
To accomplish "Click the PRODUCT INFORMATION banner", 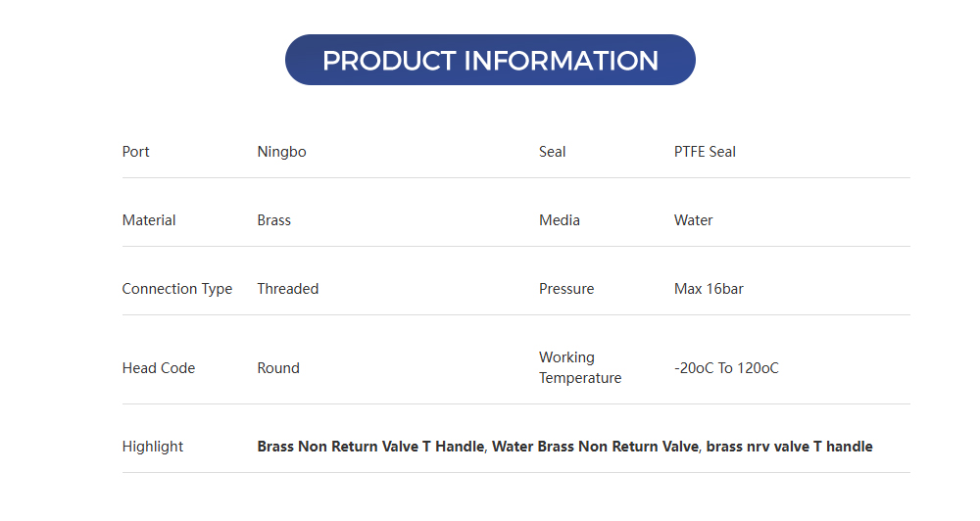I will (x=490, y=60).
